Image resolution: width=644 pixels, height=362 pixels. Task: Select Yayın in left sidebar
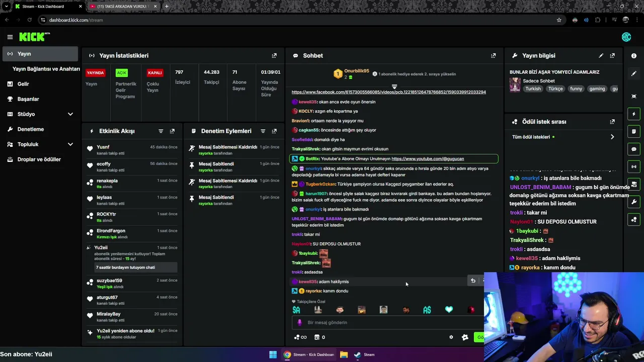40,54
